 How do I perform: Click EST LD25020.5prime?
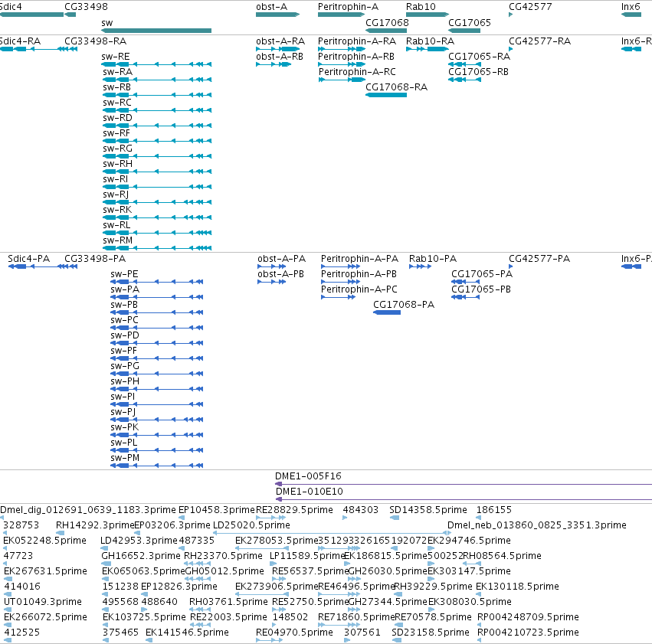coord(332,533)
